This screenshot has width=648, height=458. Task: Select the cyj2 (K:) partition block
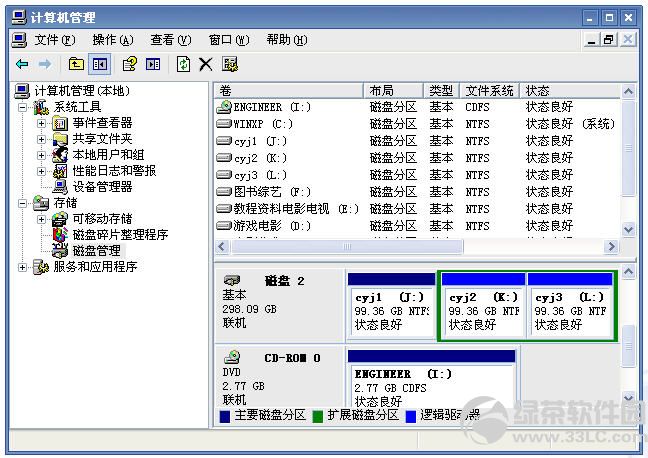(482, 310)
